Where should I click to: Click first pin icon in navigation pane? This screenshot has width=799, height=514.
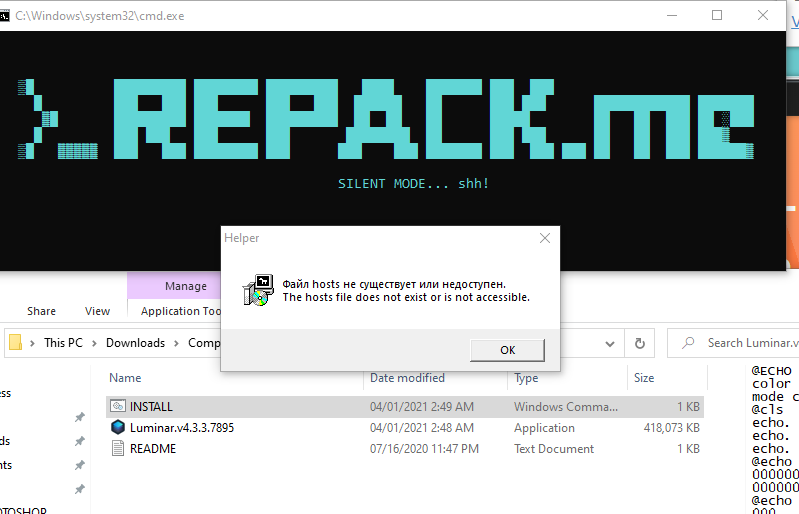pos(79,417)
